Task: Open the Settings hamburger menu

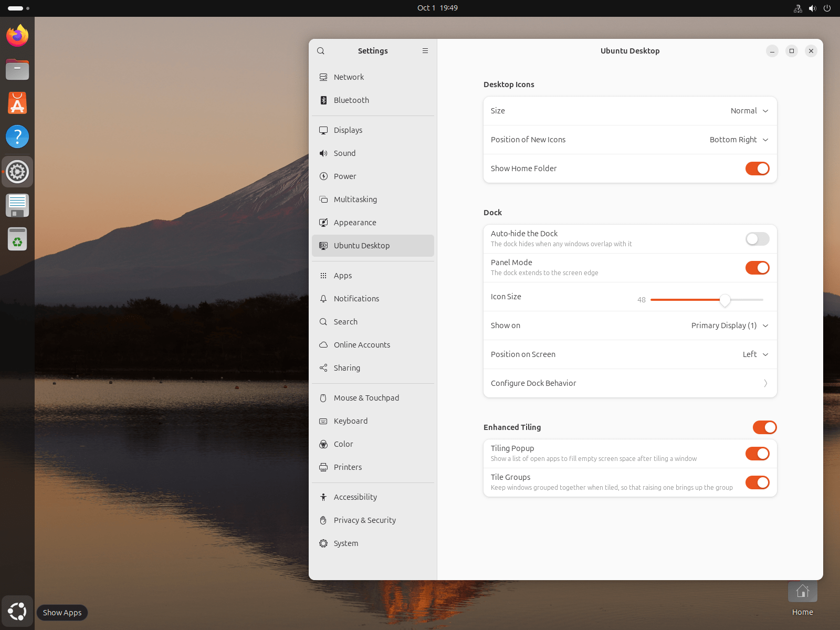Action: [x=425, y=51]
